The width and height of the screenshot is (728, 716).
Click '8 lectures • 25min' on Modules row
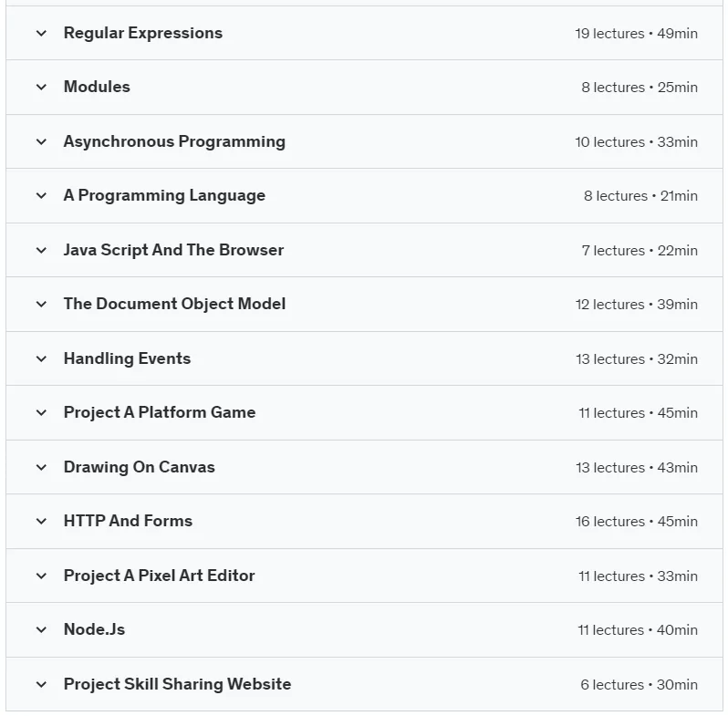click(x=640, y=88)
